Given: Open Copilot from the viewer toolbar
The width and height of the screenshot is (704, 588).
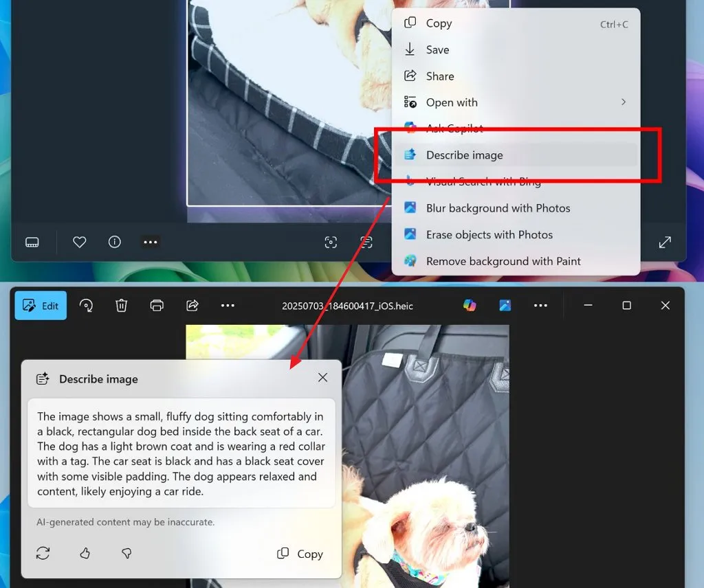Looking at the screenshot, I should pos(470,305).
